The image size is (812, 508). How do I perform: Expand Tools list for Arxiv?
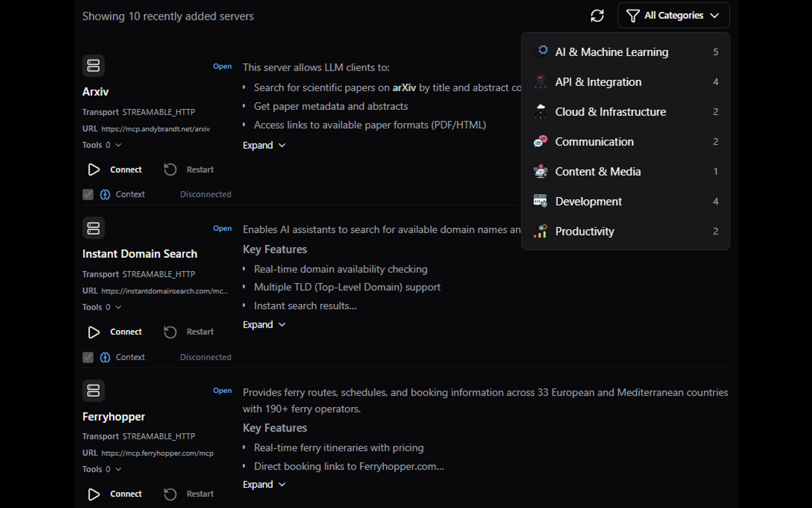pos(102,145)
